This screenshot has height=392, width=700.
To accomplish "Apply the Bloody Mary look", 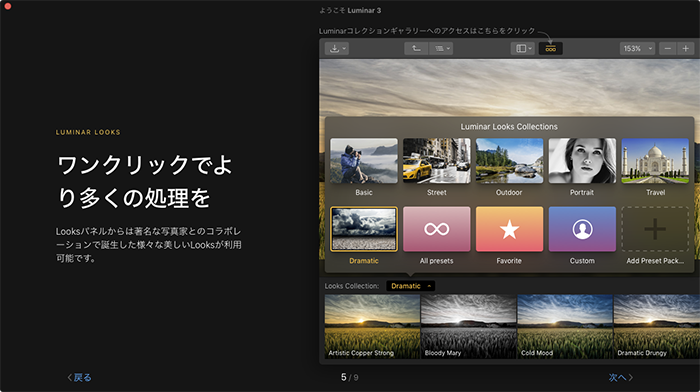I will pyautogui.click(x=469, y=326).
